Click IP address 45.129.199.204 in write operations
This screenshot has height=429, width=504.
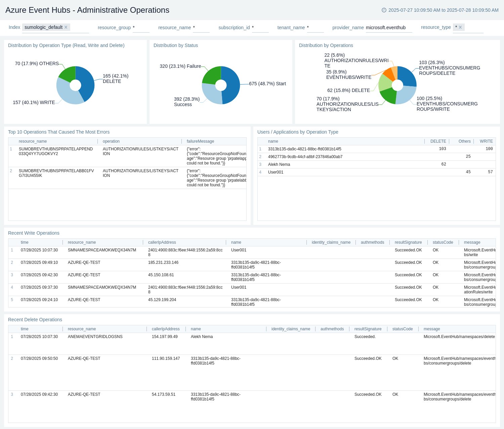[162, 300]
